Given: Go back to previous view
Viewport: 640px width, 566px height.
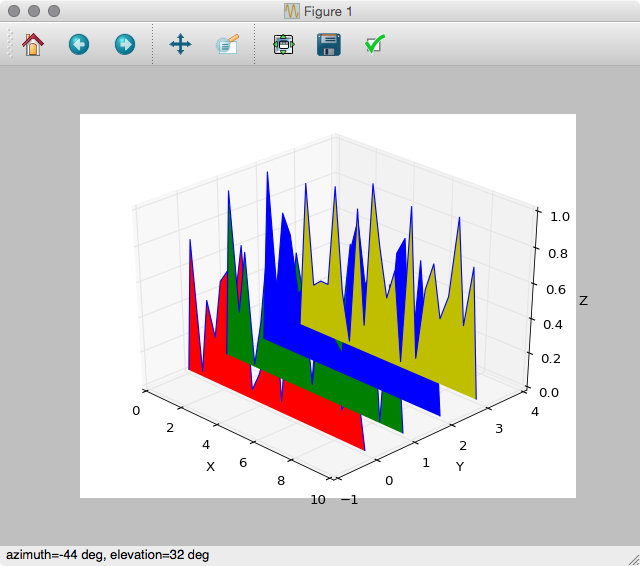Looking at the screenshot, I should click(x=79, y=44).
